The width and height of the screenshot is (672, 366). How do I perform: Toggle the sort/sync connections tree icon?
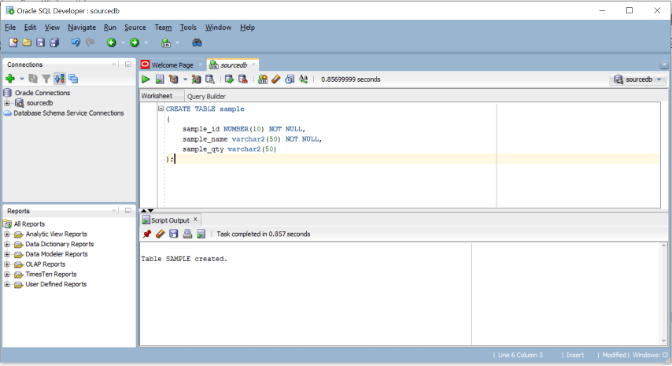coord(60,79)
